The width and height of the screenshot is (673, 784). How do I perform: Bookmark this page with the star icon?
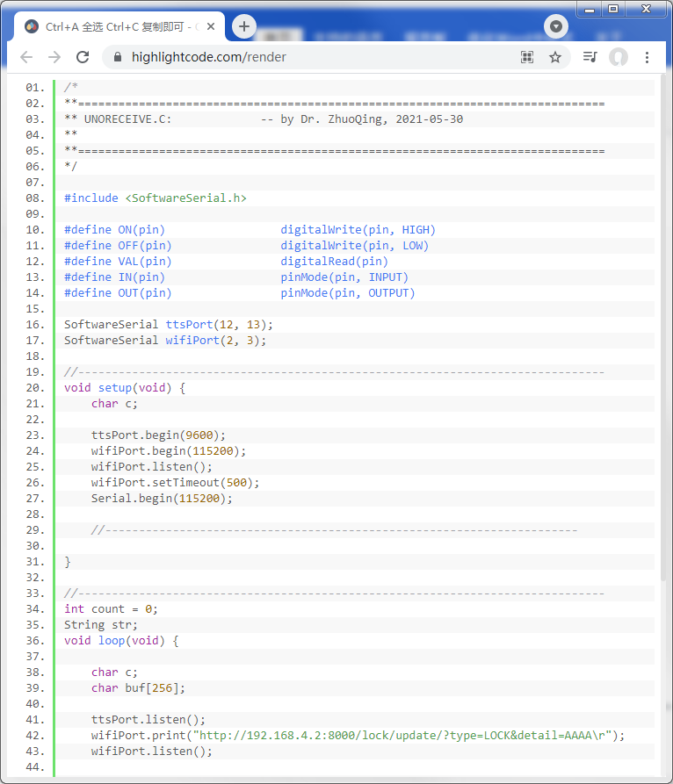coord(555,57)
